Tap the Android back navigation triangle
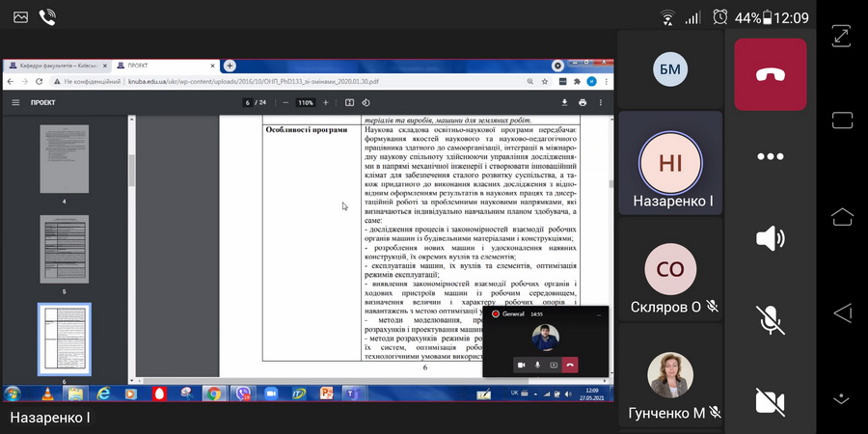Screen dimensions: 868x434 (841, 312)
